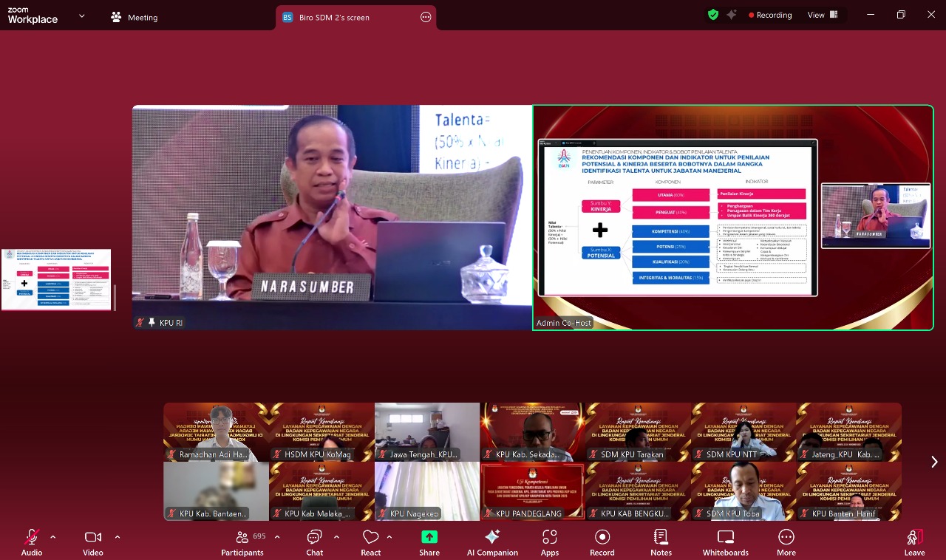Open Whiteboards

(725, 542)
